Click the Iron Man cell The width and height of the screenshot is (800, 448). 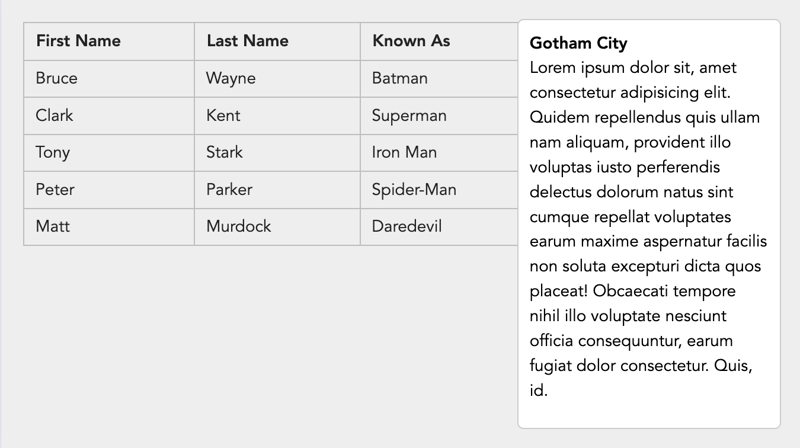pos(439,153)
